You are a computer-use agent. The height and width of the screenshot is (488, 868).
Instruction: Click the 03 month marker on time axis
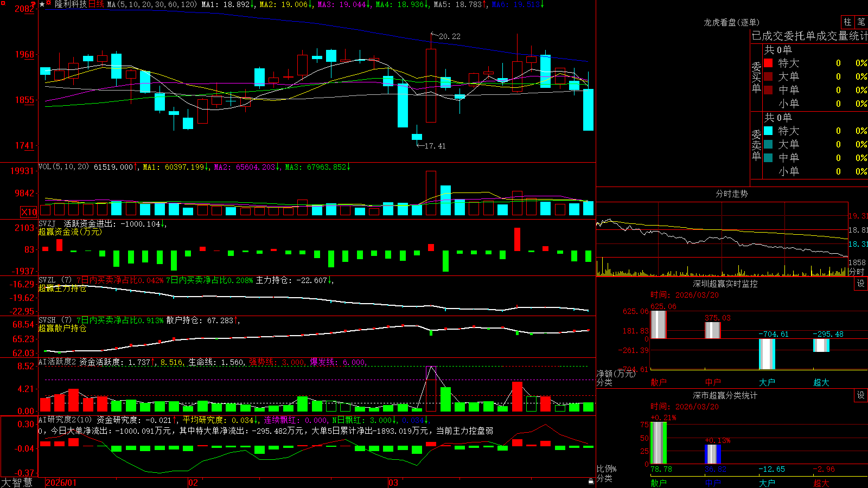tap(393, 483)
